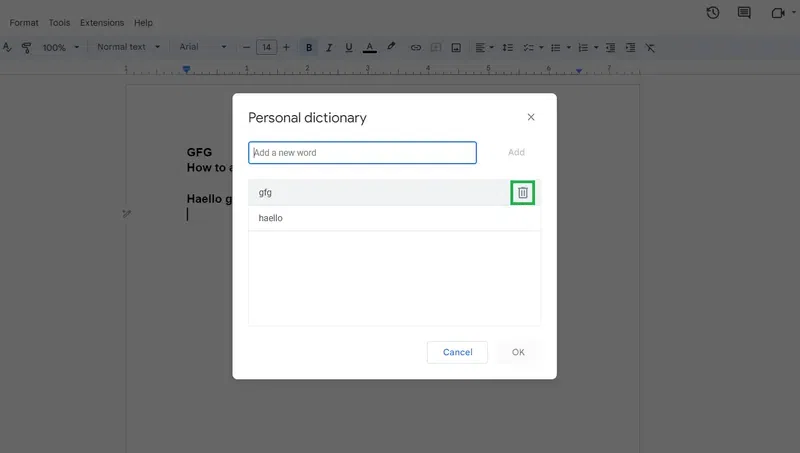
Task: Increase font size with plus button
Action: pyautogui.click(x=286, y=47)
